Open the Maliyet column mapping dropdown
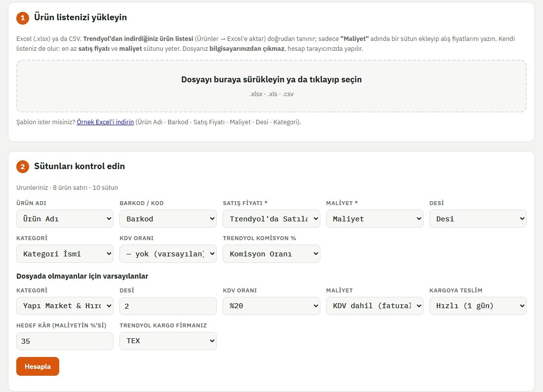 (x=375, y=218)
